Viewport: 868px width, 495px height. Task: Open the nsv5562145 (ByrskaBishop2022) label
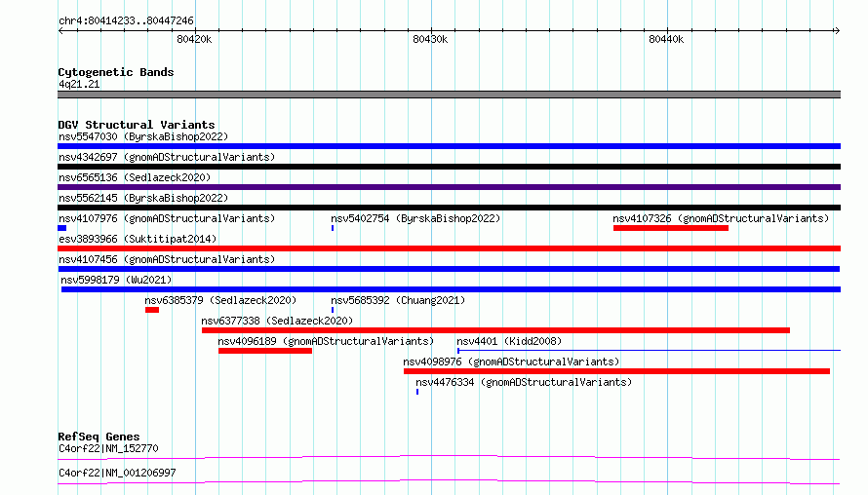coord(143,198)
